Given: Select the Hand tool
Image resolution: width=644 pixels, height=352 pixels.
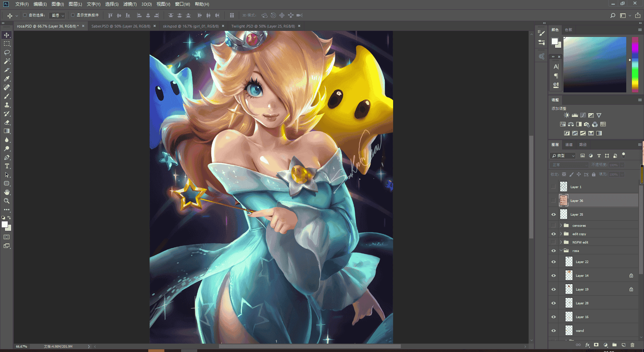Looking at the screenshot, I should tap(7, 192).
